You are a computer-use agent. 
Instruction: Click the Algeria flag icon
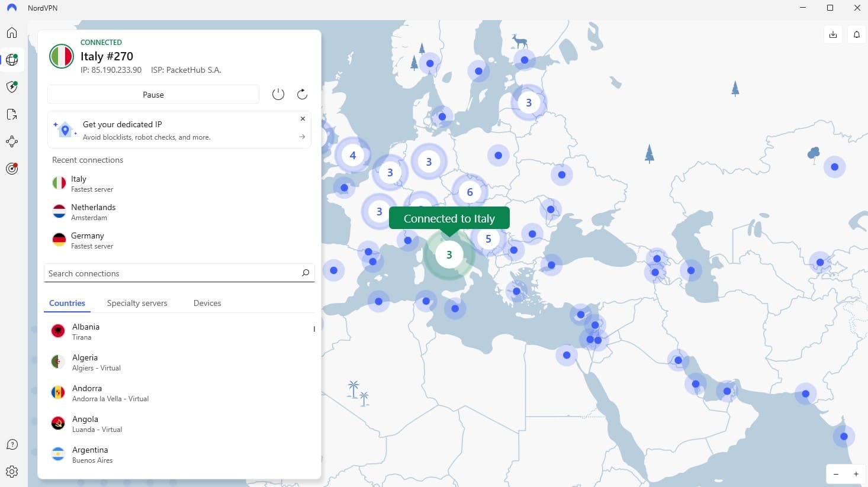[58, 362]
